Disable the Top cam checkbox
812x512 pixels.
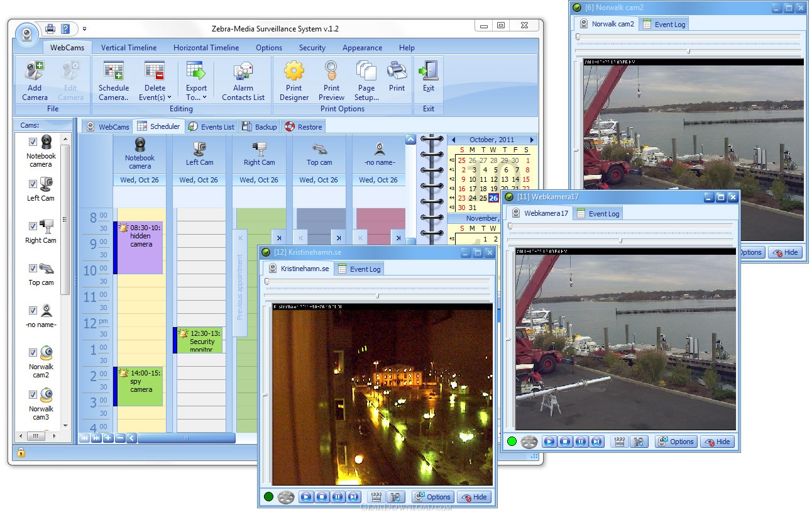(33, 269)
